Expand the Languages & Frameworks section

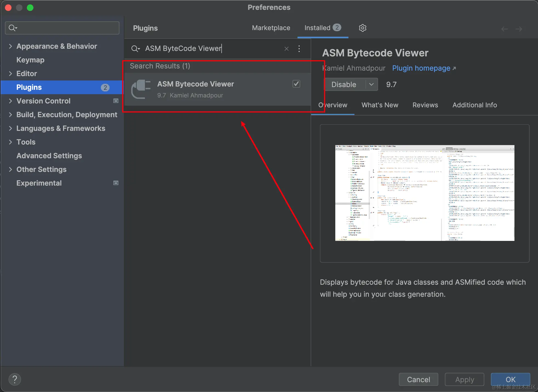click(x=10, y=128)
